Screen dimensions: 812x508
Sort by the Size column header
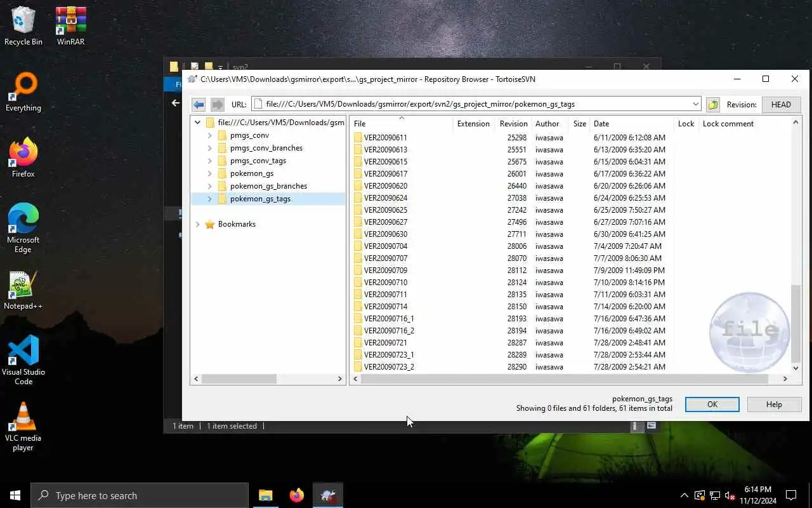coord(579,124)
